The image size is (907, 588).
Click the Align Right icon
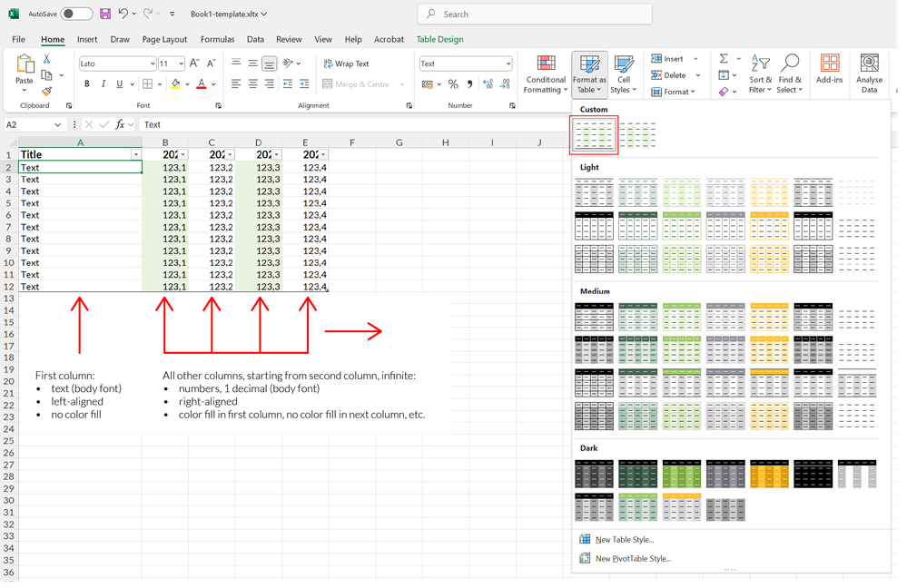pos(269,83)
